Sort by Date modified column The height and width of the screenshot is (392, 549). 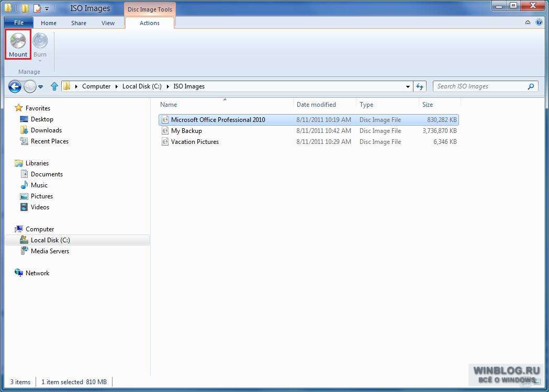pos(324,104)
